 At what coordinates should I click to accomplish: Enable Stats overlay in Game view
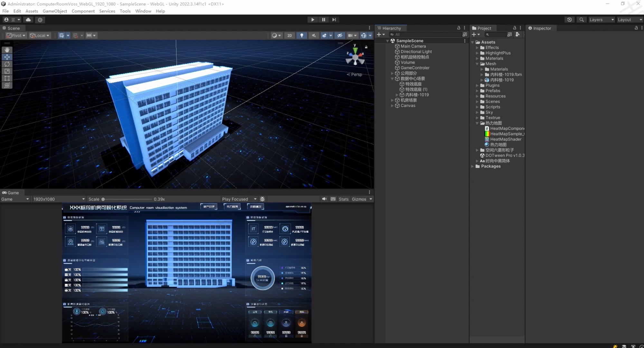[344, 199]
